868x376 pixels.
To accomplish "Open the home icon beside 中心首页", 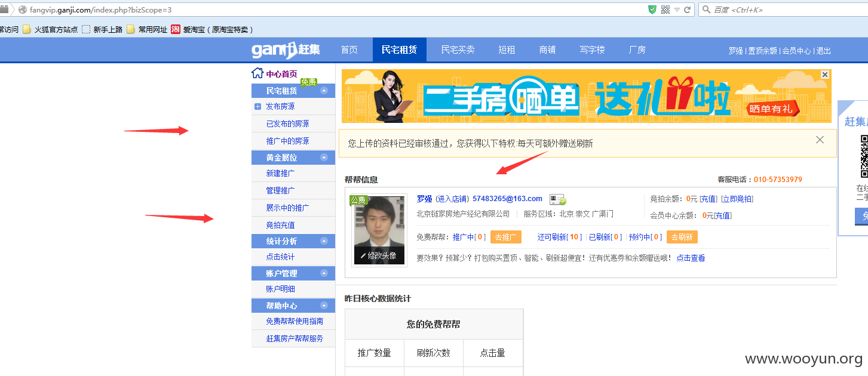I will pos(257,73).
